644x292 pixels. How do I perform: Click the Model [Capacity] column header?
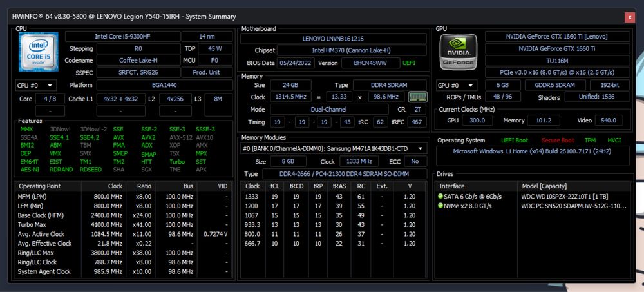574,186
